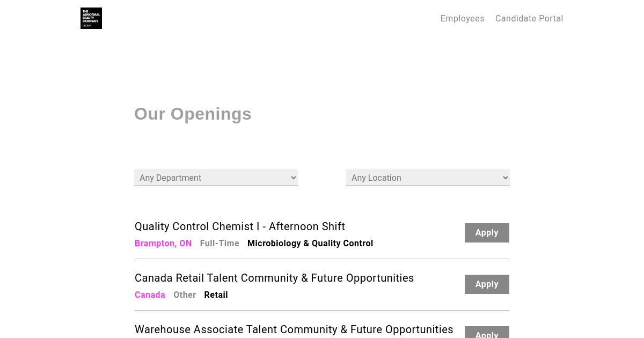Click the Any Location dropdown arrow
Viewport: 644px width, 338px height.
[505, 178]
